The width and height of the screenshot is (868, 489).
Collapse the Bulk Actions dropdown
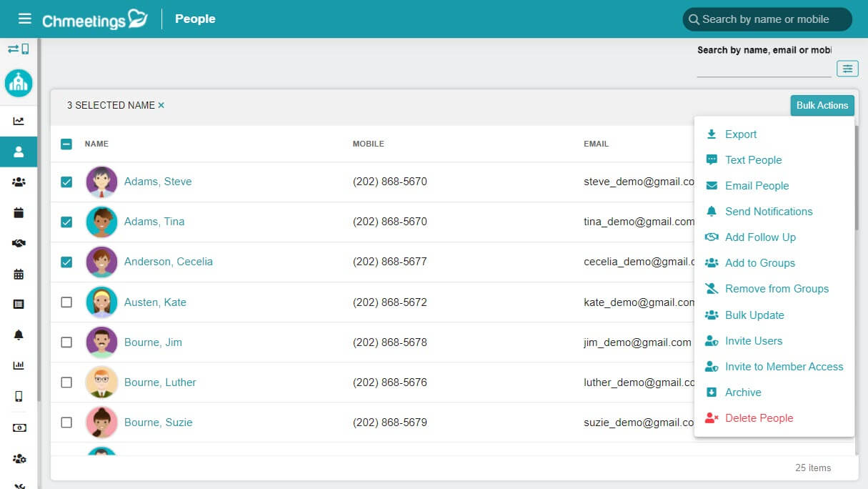(x=822, y=105)
